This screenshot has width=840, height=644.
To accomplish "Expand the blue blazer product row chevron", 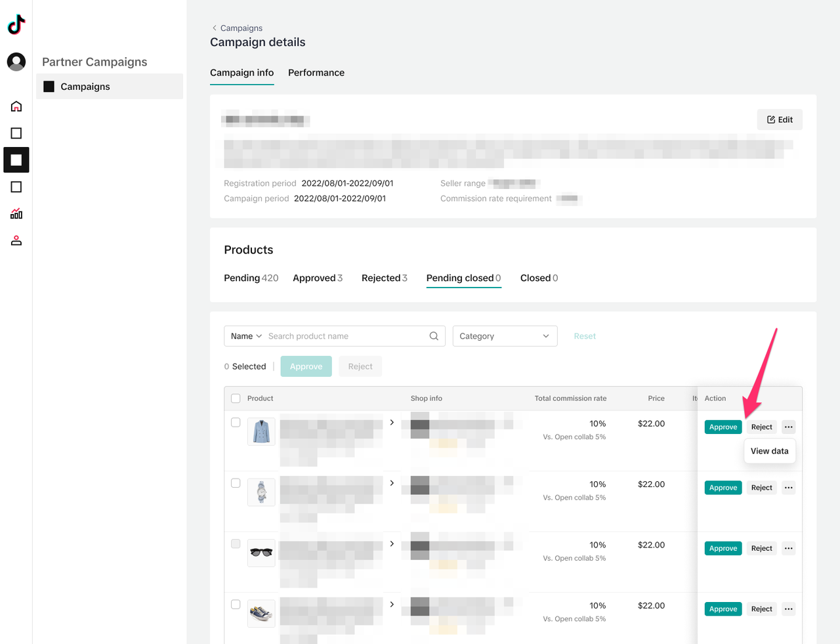I will 392,423.
